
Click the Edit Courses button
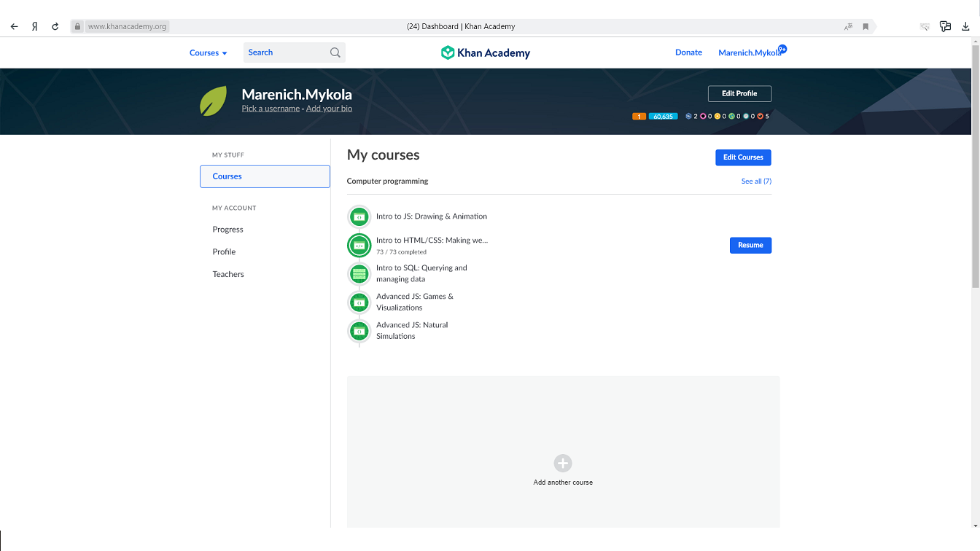coord(743,157)
